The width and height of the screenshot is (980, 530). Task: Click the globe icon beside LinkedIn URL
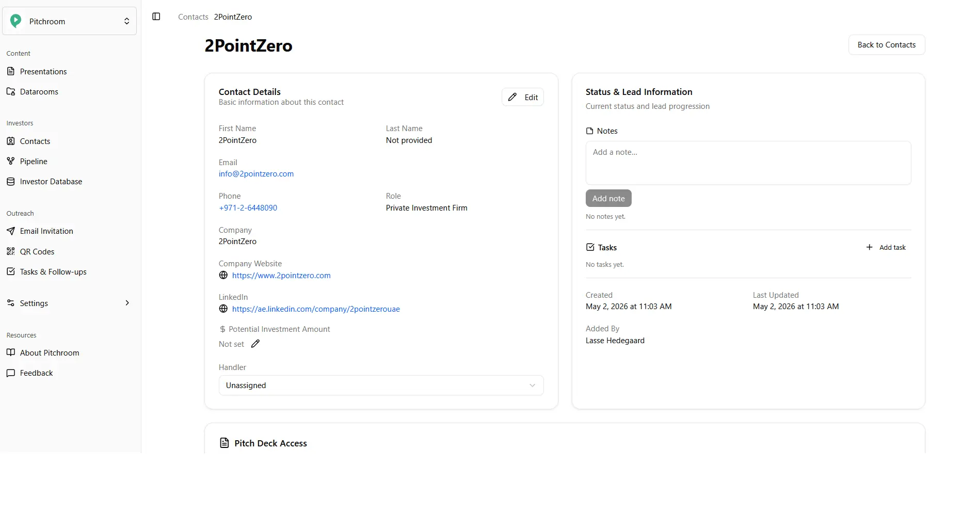point(223,309)
